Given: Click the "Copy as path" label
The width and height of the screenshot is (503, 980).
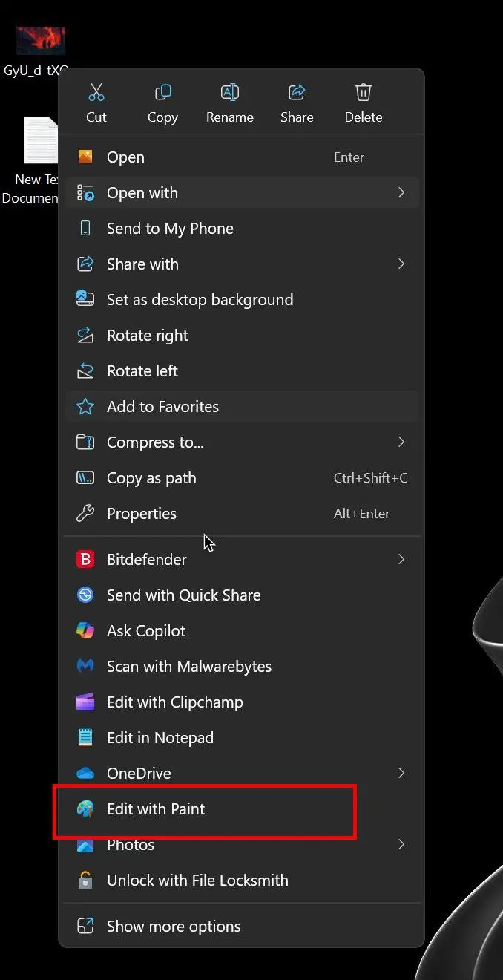Looking at the screenshot, I should tap(151, 478).
